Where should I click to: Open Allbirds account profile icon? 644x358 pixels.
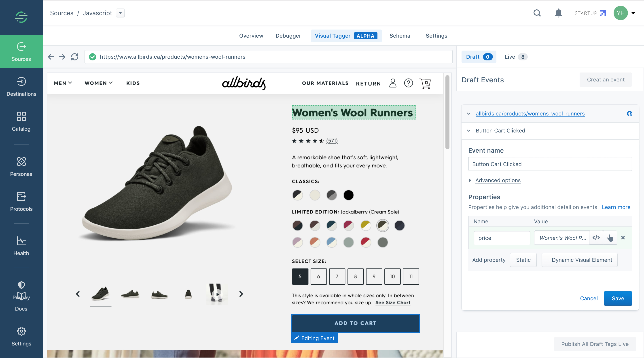click(x=393, y=83)
